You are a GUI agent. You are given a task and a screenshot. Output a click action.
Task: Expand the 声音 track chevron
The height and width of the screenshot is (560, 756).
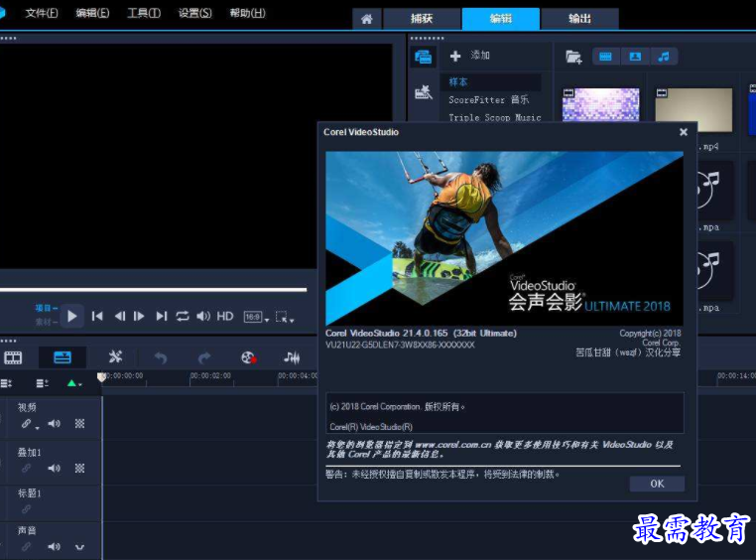pos(80,547)
